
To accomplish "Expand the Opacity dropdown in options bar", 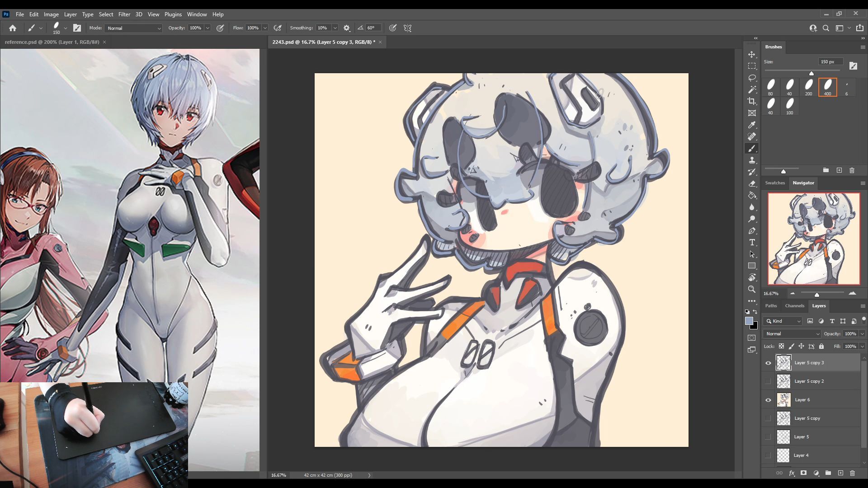I will 208,28.
